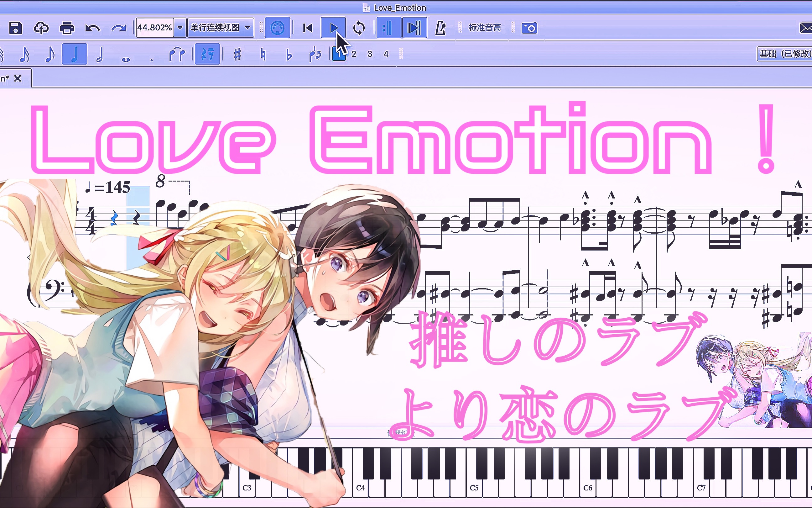Rewind playback to the start
This screenshot has height=508, width=812.
tap(307, 28)
